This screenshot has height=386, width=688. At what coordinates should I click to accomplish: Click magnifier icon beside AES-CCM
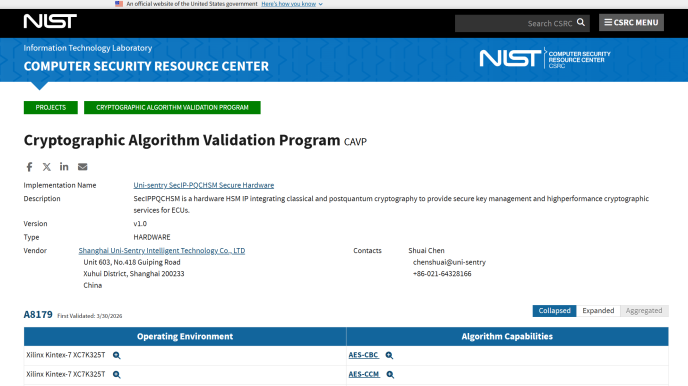[x=390, y=375]
